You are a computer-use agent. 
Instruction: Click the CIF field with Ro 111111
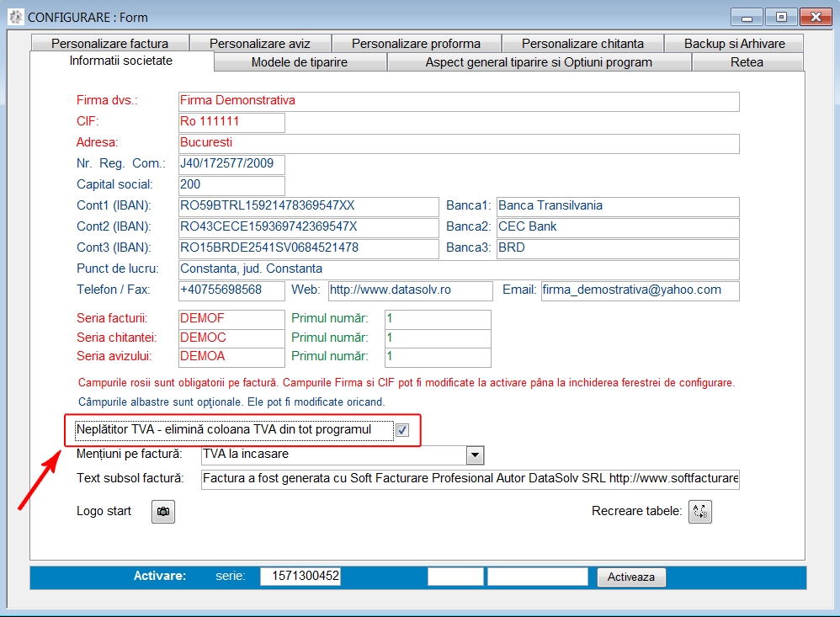[x=231, y=123]
